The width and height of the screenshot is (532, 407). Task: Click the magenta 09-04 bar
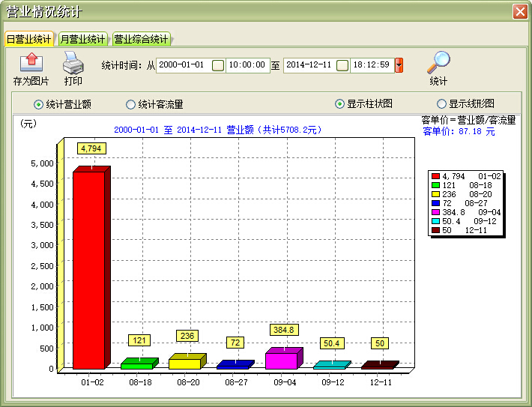tap(281, 361)
